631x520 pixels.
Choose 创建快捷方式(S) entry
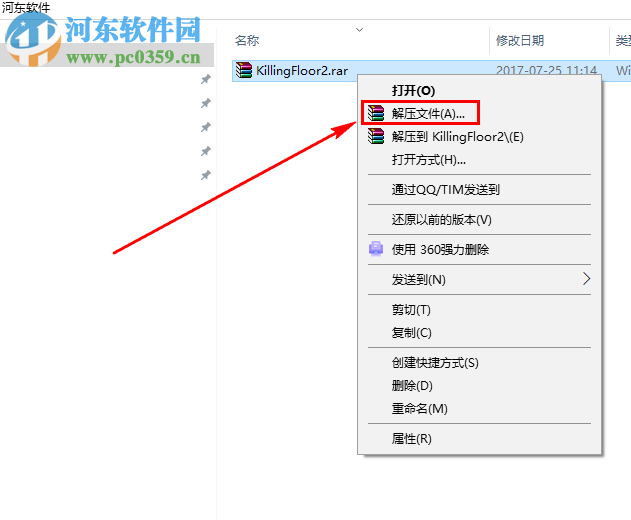(x=435, y=363)
